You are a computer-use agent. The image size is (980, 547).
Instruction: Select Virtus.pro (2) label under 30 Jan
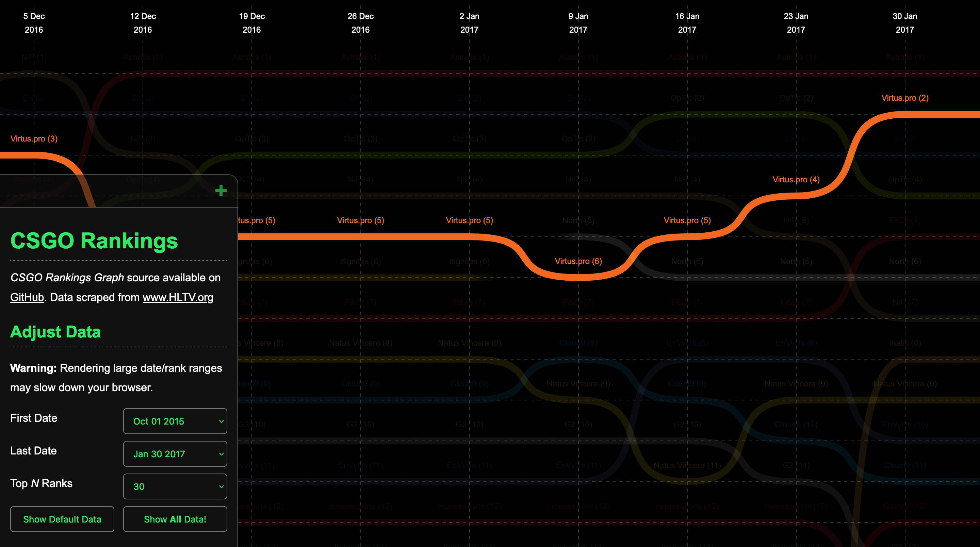click(x=905, y=98)
